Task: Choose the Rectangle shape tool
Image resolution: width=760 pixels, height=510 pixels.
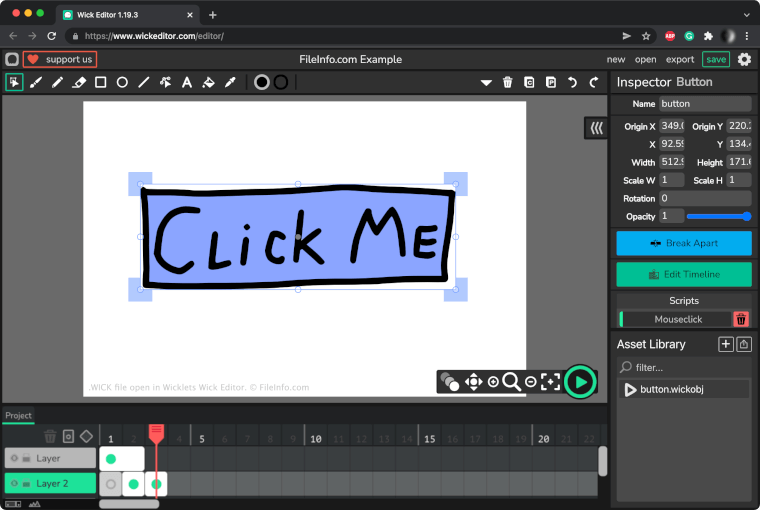Action: pos(101,82)
